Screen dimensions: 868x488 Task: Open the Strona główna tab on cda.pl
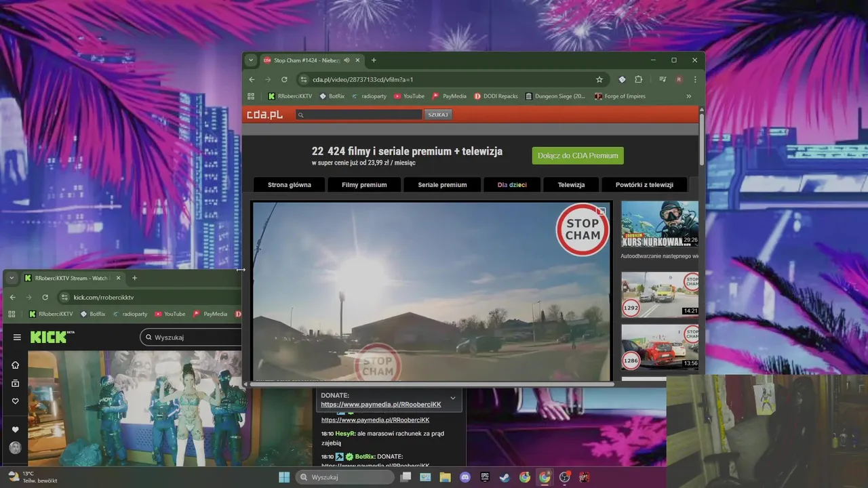[x=290, y=184]
